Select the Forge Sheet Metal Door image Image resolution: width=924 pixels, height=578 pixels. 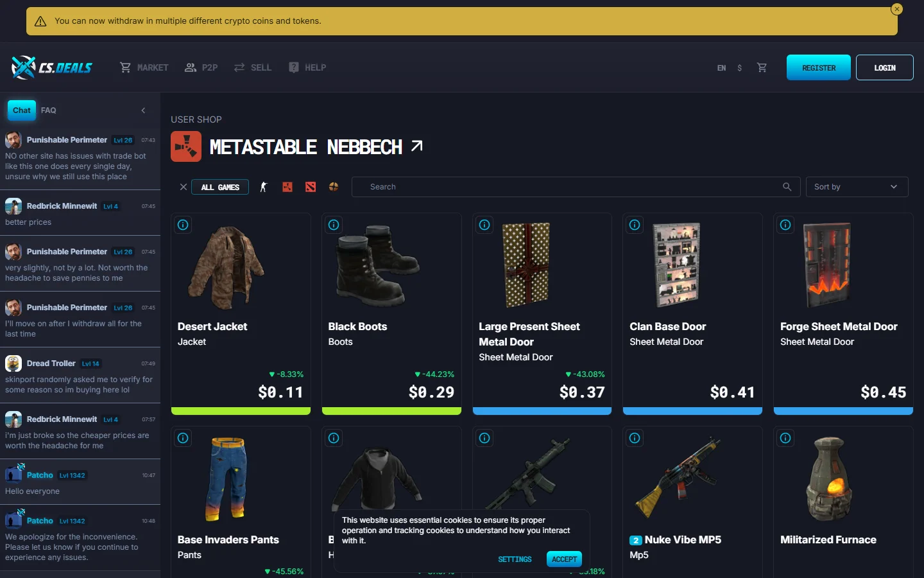tap(827, 265)
